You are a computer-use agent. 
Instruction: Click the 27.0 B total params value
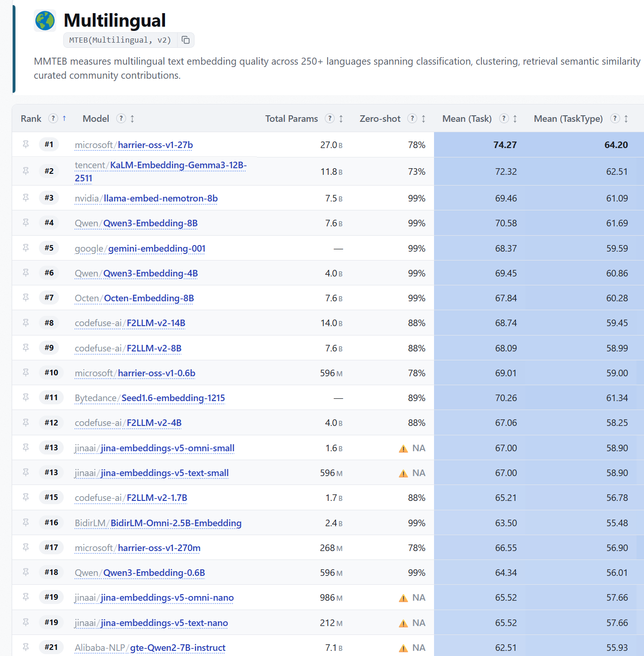[x=331, y=145]
